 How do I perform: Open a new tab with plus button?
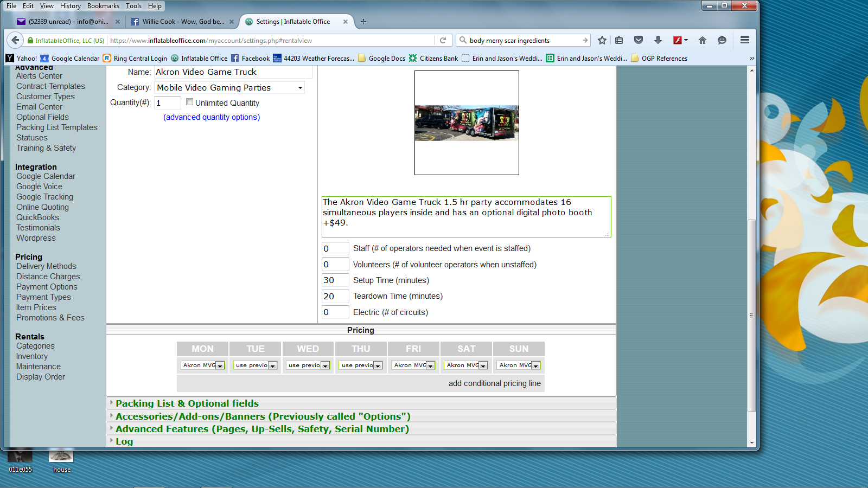point(363,22)
